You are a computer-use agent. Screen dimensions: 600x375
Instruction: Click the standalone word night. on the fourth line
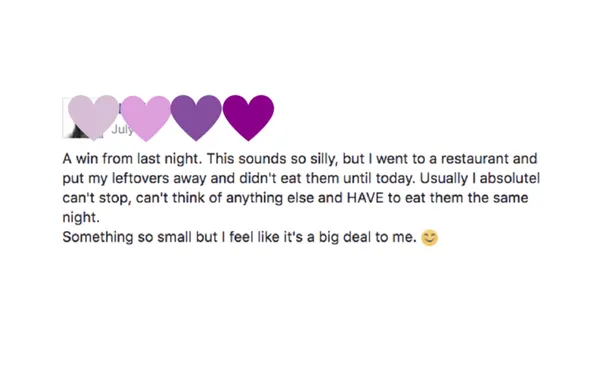[x=81, y=218]
